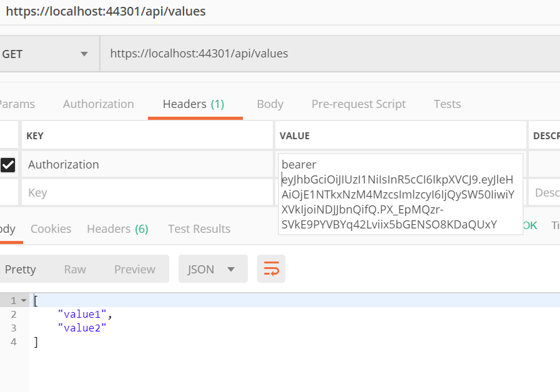Toggle word wrap icon in response toolbar
Viewport: 560px width, 392px height.
tap(271, 269)
